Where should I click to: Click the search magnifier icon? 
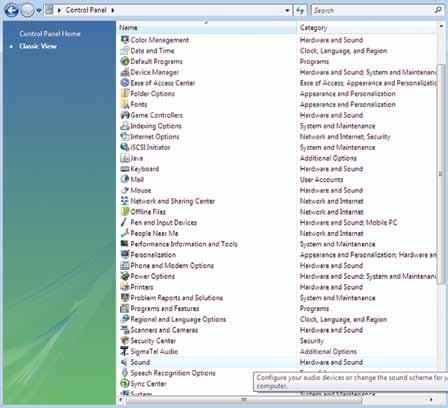click(x=438, y=10)
